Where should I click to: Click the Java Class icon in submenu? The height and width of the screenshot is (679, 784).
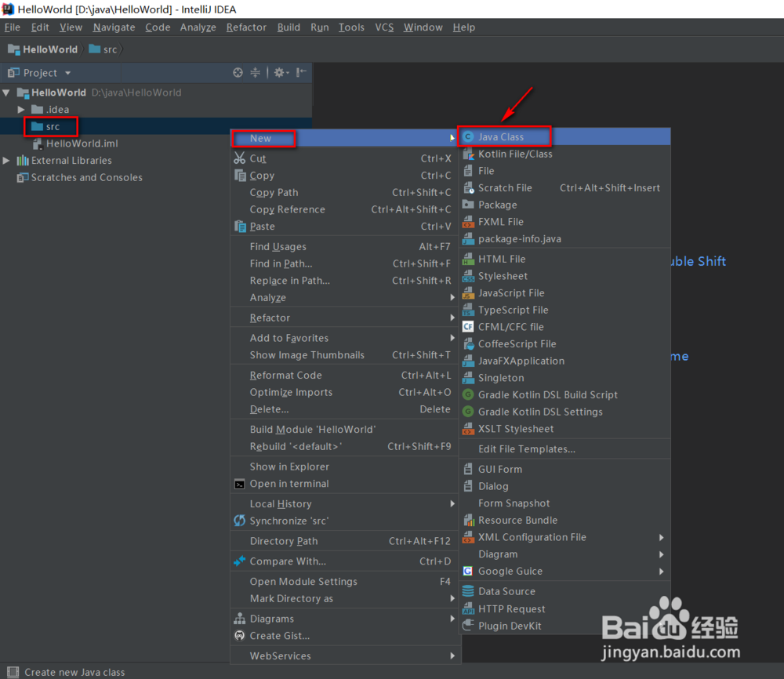[468, 136]
